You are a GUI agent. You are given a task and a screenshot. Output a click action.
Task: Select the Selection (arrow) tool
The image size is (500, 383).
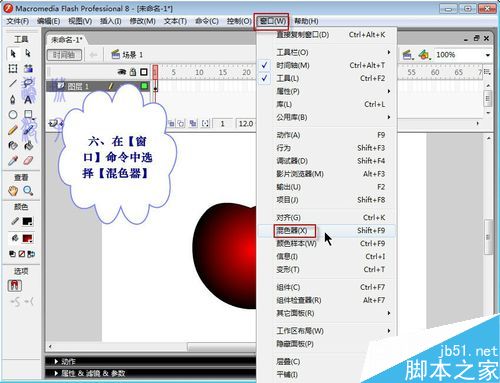(x=13, y=53)
